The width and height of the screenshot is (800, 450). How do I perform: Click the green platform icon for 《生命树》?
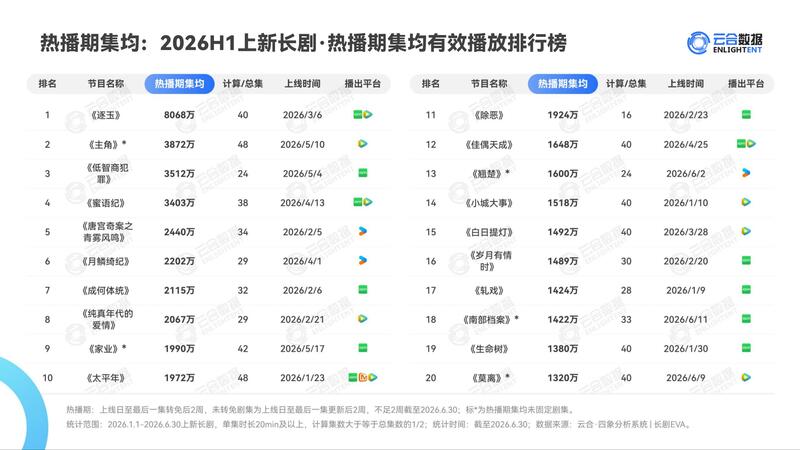[x=746, y=348]
